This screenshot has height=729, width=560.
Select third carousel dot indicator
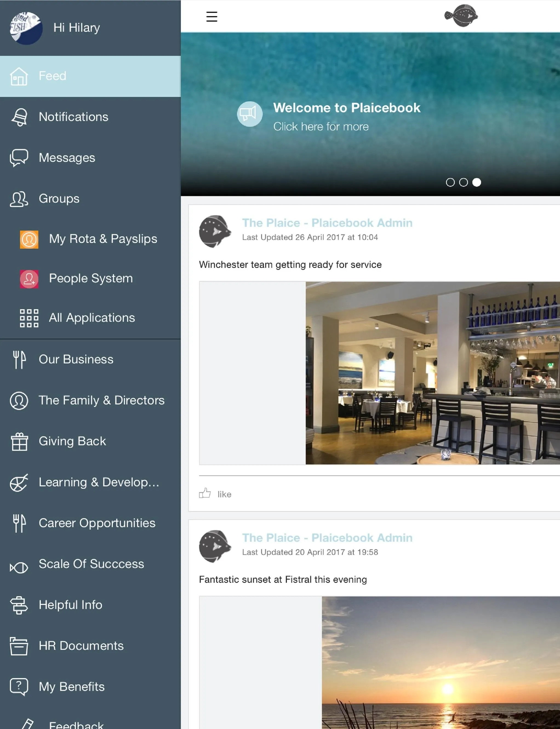point(476,182)
